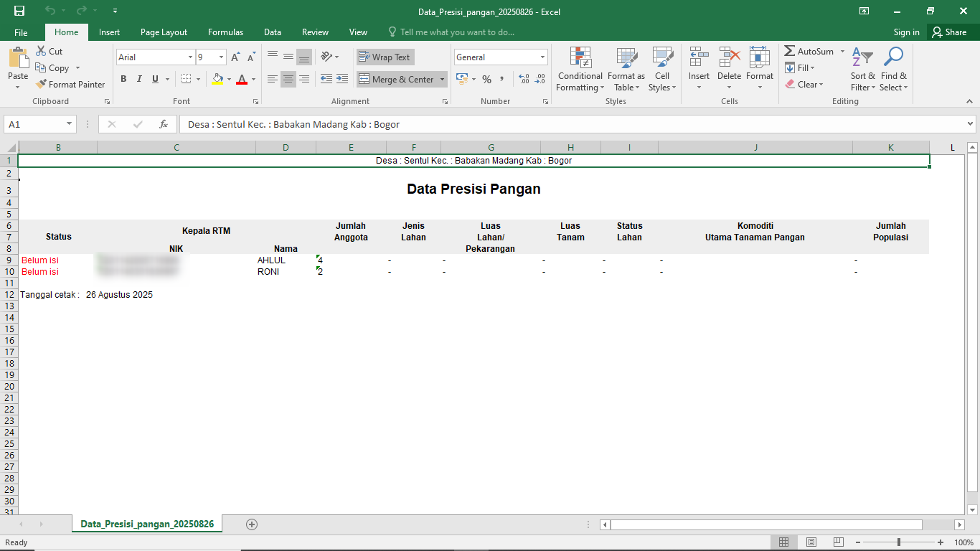980x551 pixels.
Task: Click the Insert cells icon
Action: (x=699, y=57)
